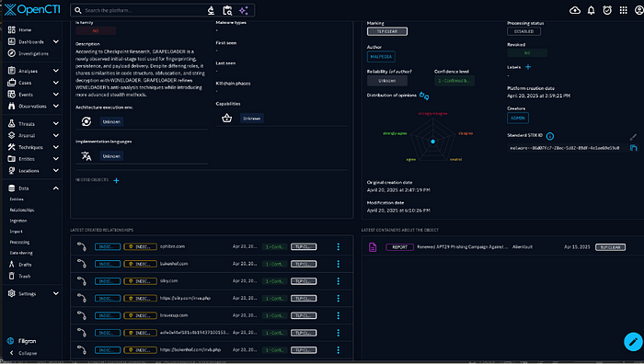644x364 pixels.
Task: Edit the STIX ID with pencil icon
Action: [x=633, y=137]
